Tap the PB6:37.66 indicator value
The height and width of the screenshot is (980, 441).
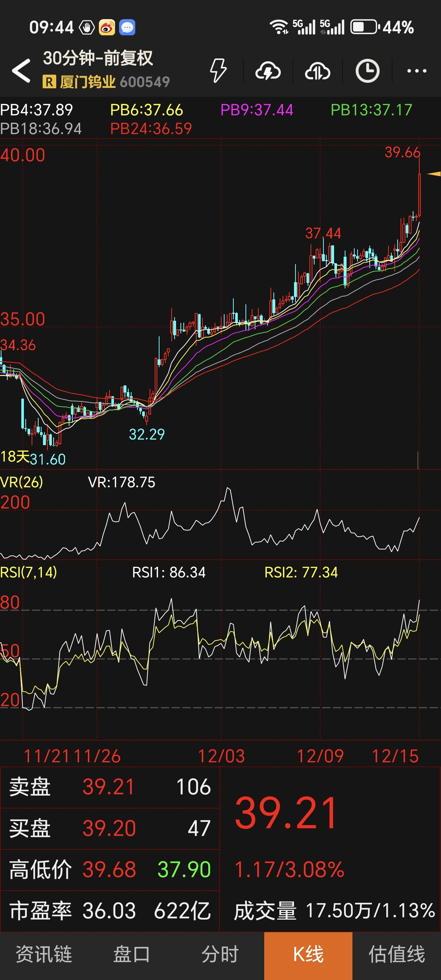pyautogui.click(x=146, y=110)
